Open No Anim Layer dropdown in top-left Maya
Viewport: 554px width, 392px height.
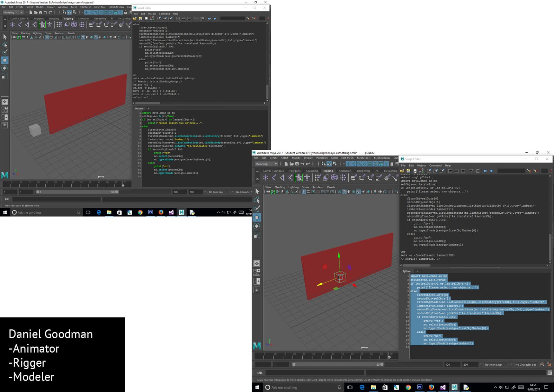click(x=216, y=192)
